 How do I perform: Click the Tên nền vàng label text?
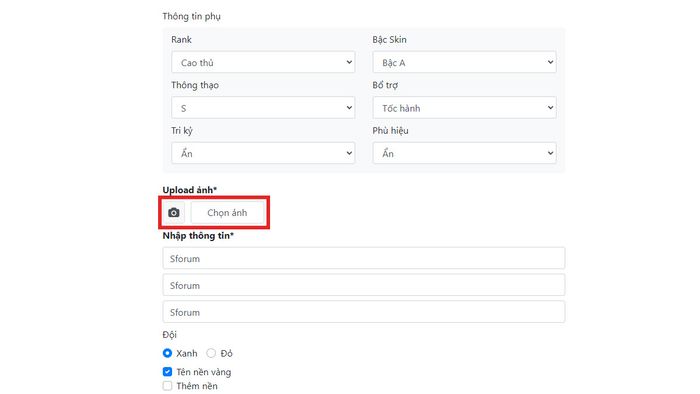pos(204,372)
